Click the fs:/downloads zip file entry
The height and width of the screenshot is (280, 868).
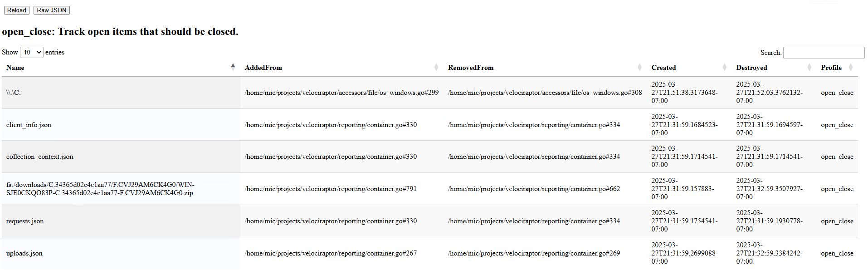pyautogui.click(x=100, y=189)
